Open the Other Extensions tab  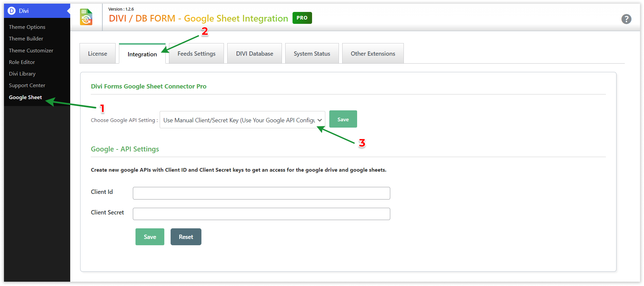pyautogui.click(x=373, y=54)
